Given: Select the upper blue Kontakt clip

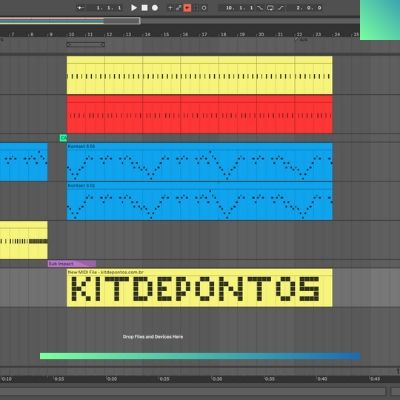Looking at the screenshot, I should 199,162.
